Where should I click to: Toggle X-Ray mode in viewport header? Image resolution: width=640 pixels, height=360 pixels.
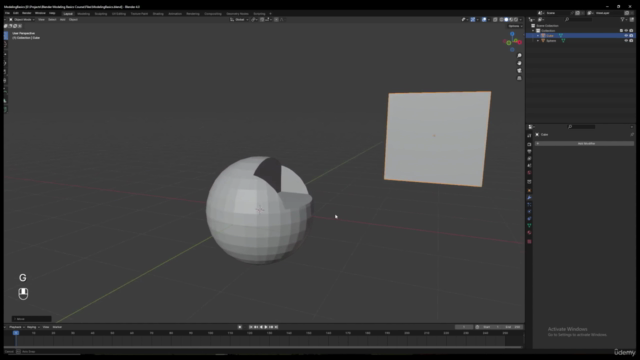(495, 19)
